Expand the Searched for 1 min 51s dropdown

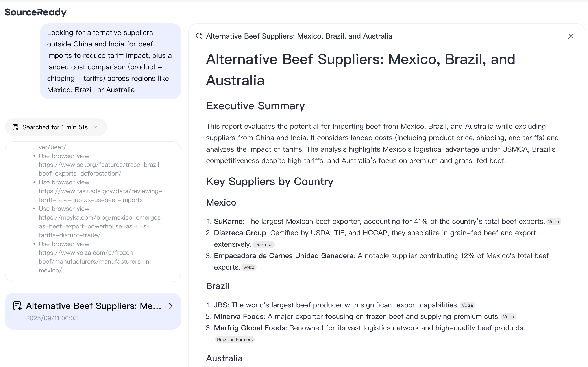click(x=96, y=127)
